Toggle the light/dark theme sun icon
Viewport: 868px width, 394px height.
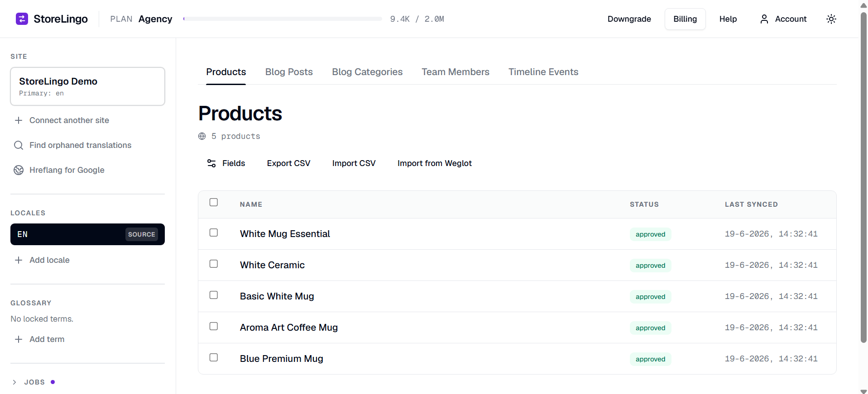pyautogui.click(x=831, y=19)
